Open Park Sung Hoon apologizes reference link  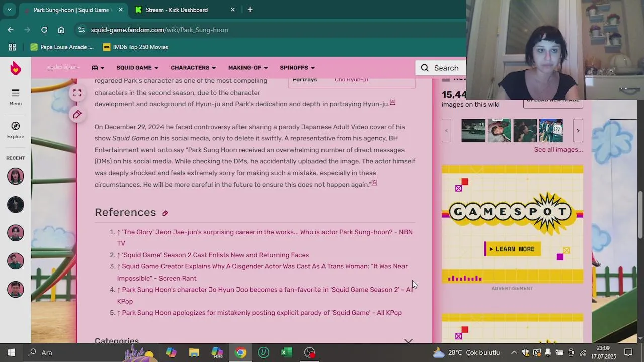tap(262, 313)
